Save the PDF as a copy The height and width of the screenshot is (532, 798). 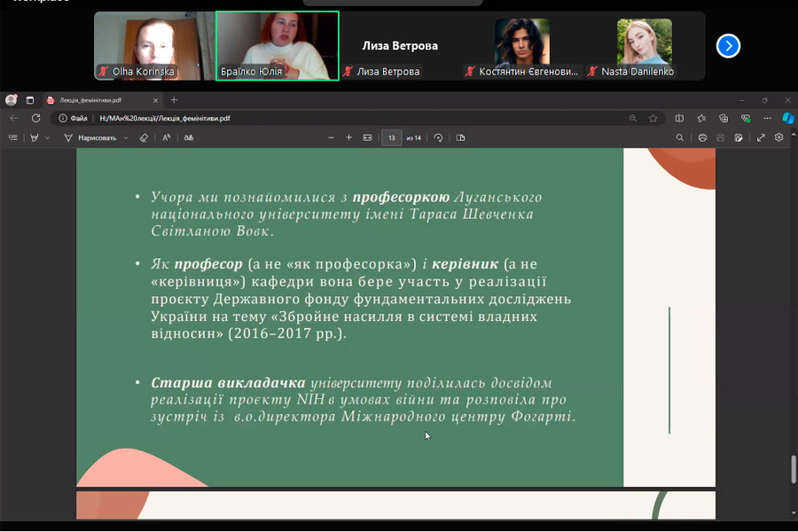(x=739, y=137)
